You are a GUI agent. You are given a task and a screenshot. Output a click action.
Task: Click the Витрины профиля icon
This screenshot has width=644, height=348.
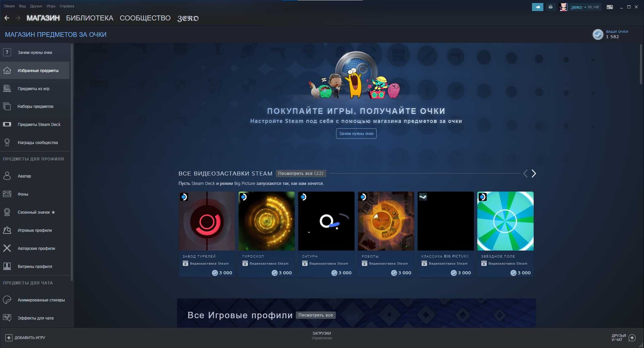tap(7, 266)
